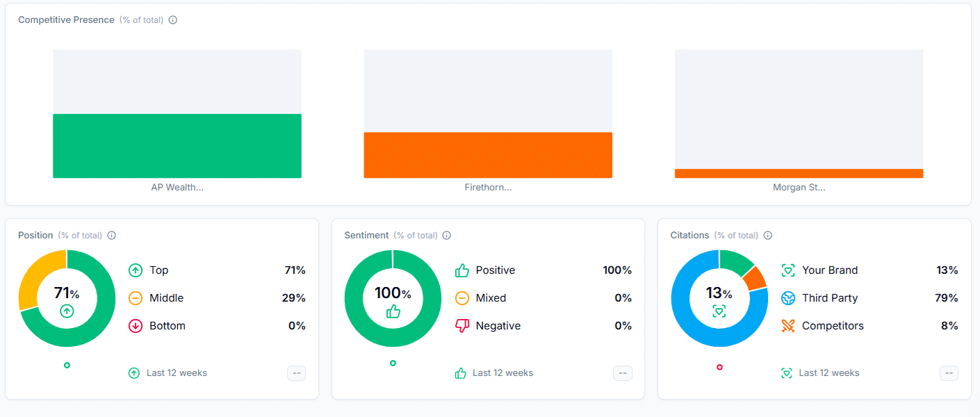
Task: Expand the Position panel trend options
Action: pyautogui.click(x=296, y=373)
